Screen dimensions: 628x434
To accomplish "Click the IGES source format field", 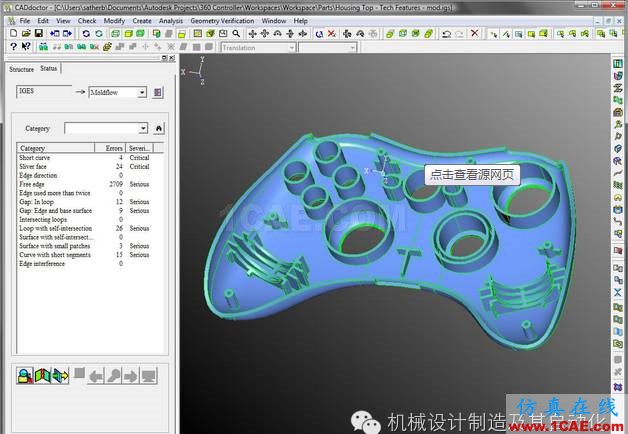I will pos(44,91).
